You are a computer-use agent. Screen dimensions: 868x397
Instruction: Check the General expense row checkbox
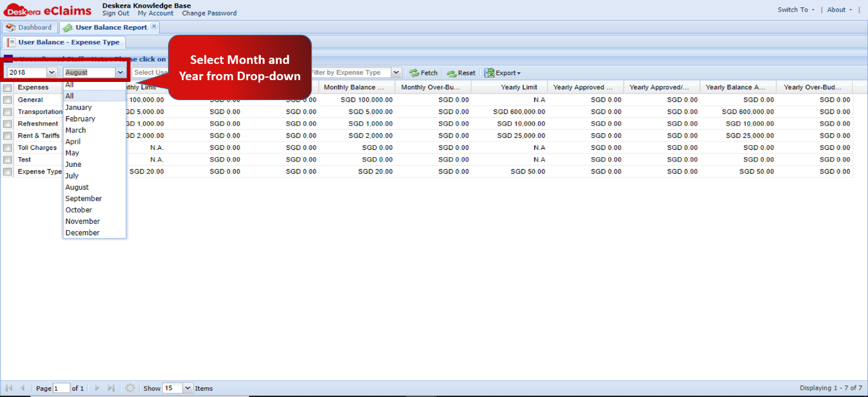(7, 100)
